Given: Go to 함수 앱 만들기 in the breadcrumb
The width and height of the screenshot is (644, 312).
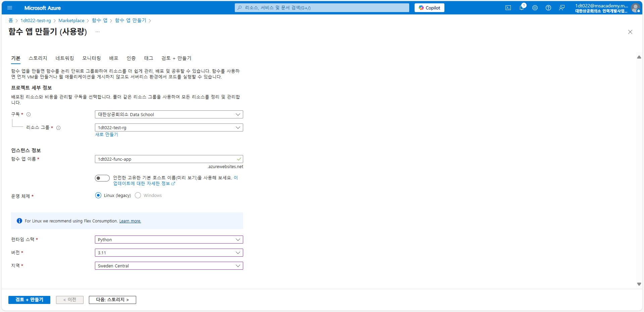Looking at the screenshot, I should click(131, 20).
